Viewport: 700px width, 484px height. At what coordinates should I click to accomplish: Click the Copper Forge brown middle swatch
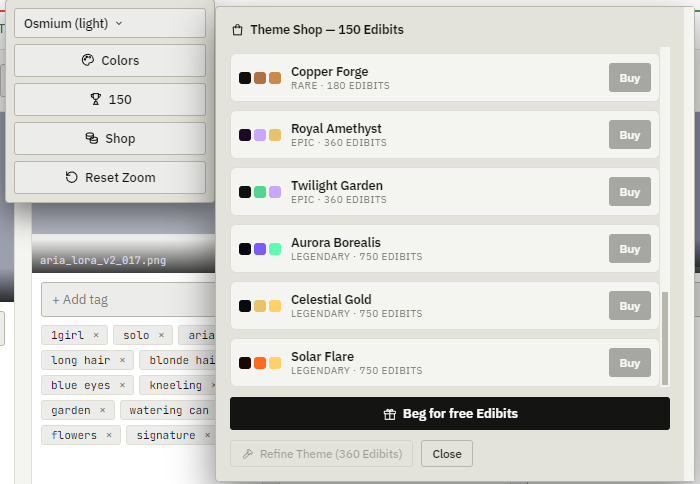260,78
